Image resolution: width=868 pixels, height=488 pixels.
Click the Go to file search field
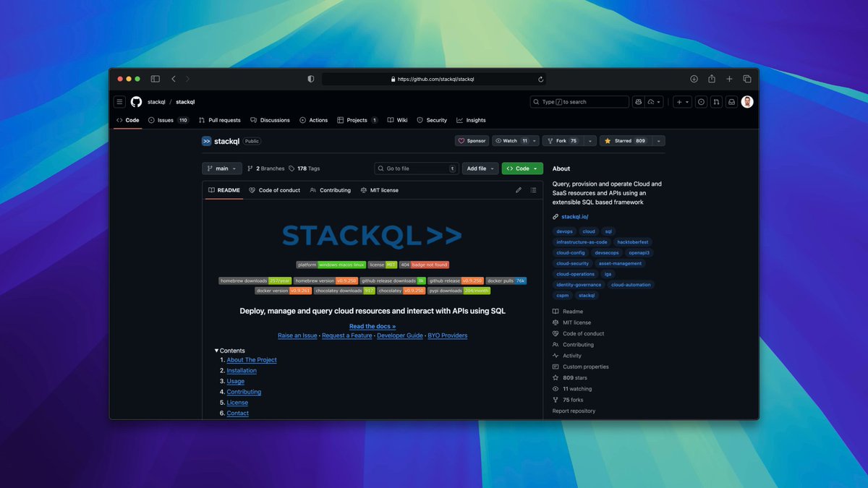pyautogui.click(x=417, y=168)
